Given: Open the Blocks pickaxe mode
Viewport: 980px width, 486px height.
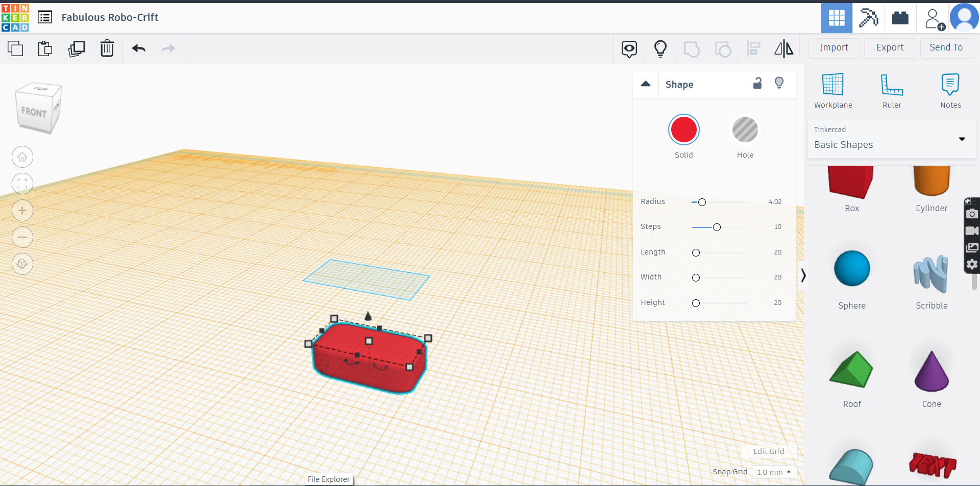Looking at the screenshot, I should [x=868, y=18].
